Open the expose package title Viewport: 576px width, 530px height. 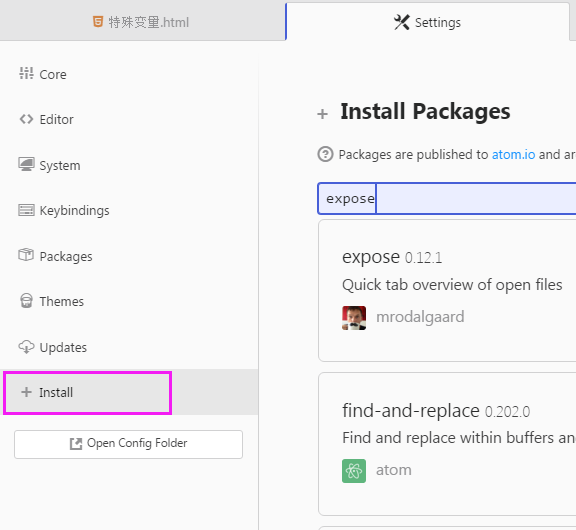(371, 257)
